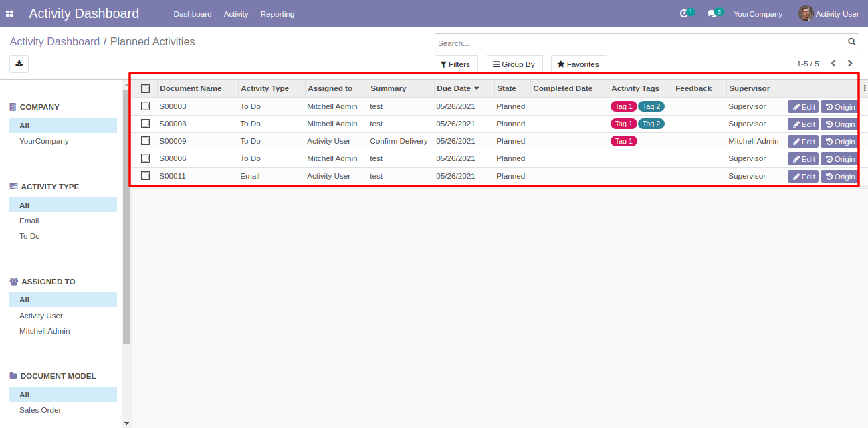This screenshot has width=868, height=428.
Task: Check the S00006 row checkbox
Action: 145,158
